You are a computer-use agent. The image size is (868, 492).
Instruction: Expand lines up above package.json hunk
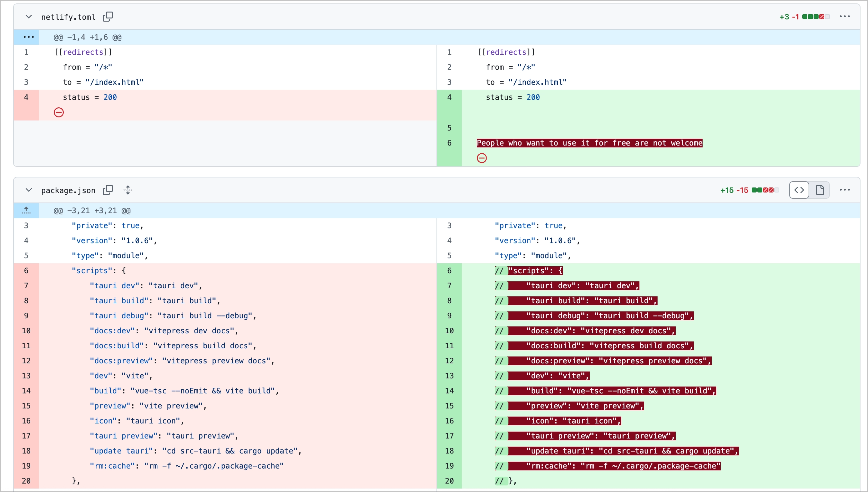click(26, 211)
